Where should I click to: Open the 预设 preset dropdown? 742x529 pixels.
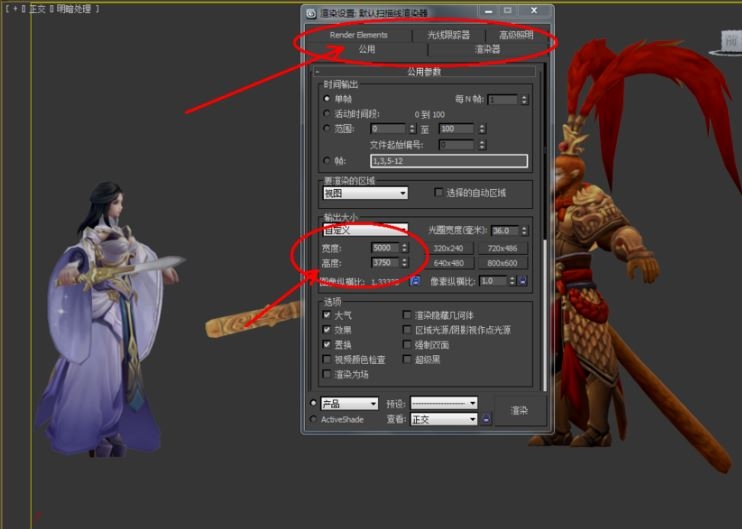tap(444, 403)
